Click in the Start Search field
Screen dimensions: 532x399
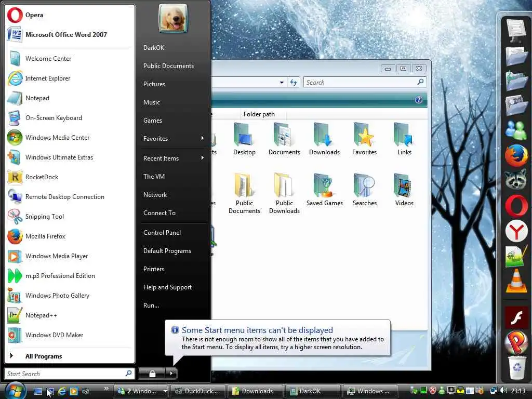click(x=69, y=374)
